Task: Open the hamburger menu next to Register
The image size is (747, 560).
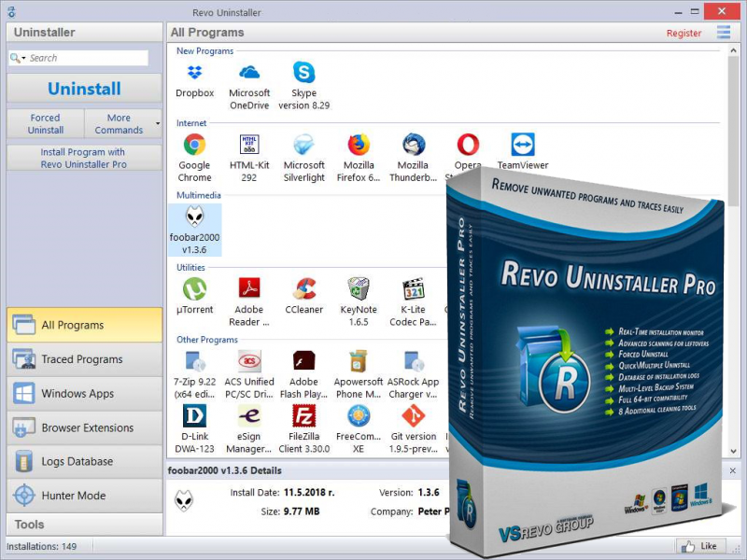Action: [724, 33]
